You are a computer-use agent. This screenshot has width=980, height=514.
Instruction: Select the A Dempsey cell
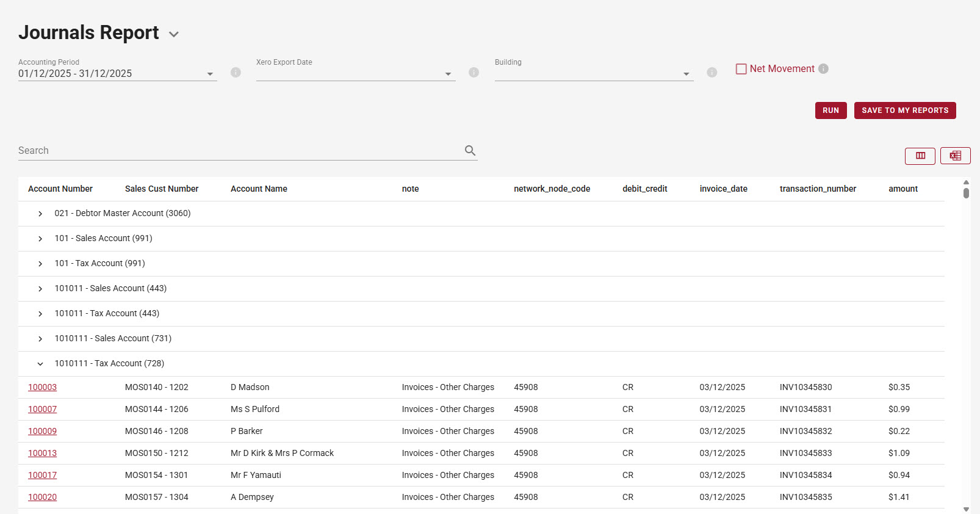(252, 497)
